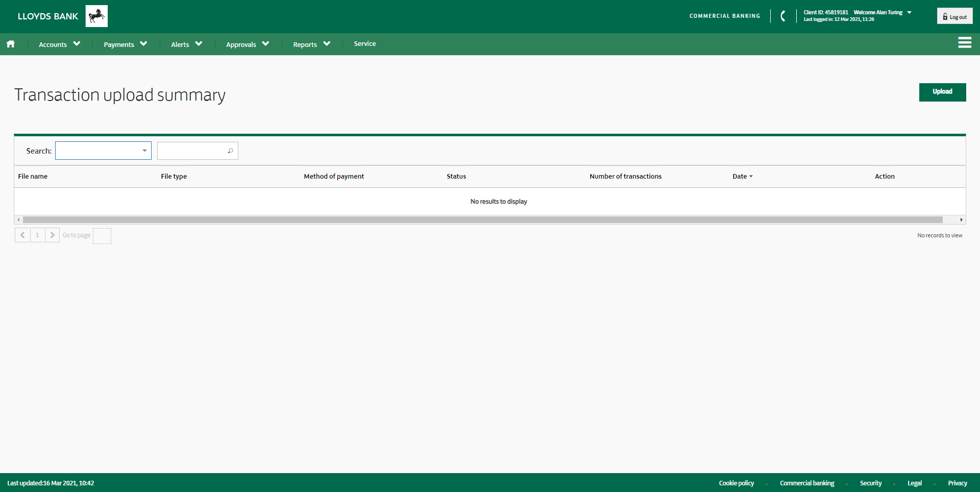The height and width of the screenshot is (492, 980).
Task: Open the Legal footer link
Action: [915, 483]
